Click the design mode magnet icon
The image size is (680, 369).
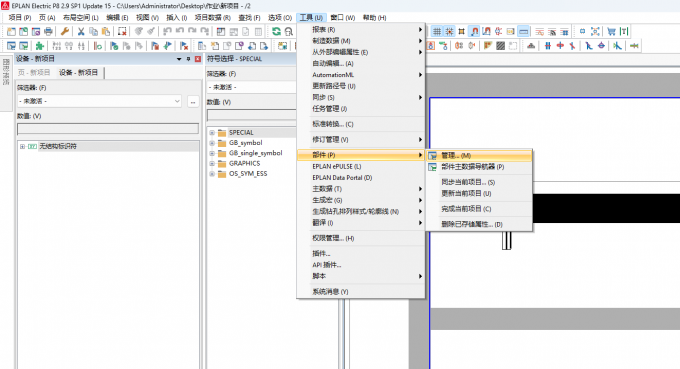[x=486, y=31]
